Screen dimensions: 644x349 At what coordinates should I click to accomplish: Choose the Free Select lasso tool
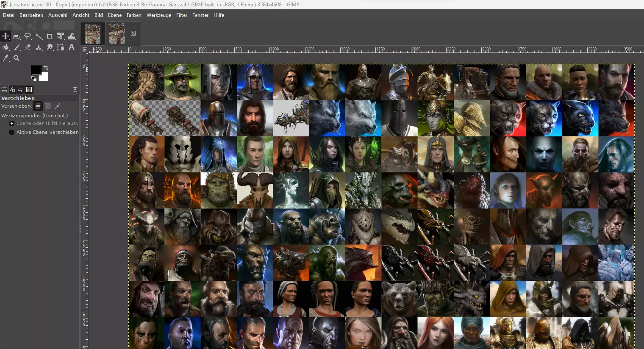click(28, 36)
